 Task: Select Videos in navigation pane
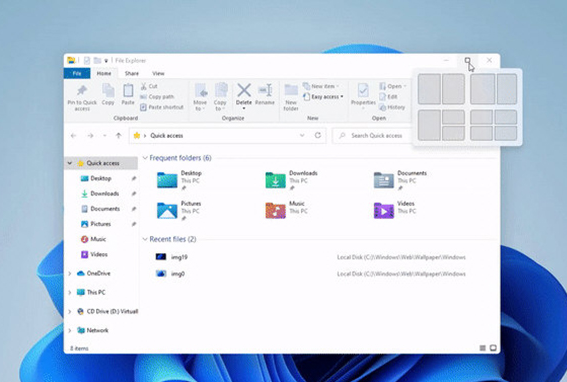pos(99,254)
